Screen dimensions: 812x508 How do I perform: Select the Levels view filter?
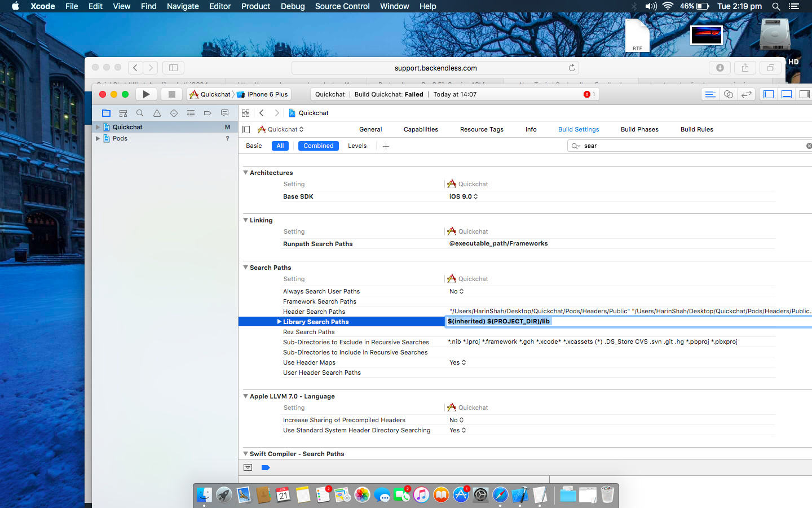357,146
